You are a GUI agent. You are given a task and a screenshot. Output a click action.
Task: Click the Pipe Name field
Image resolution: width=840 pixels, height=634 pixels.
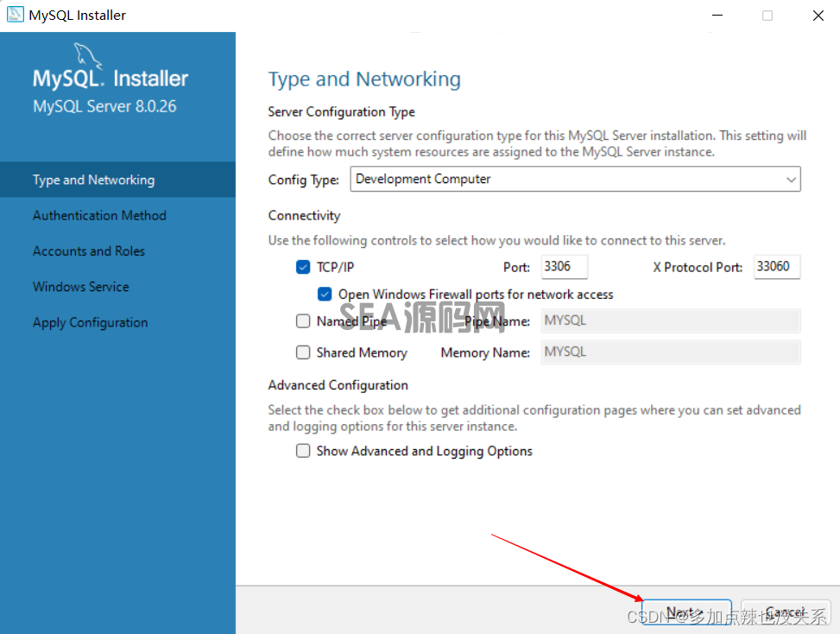[x=671, y=320]
